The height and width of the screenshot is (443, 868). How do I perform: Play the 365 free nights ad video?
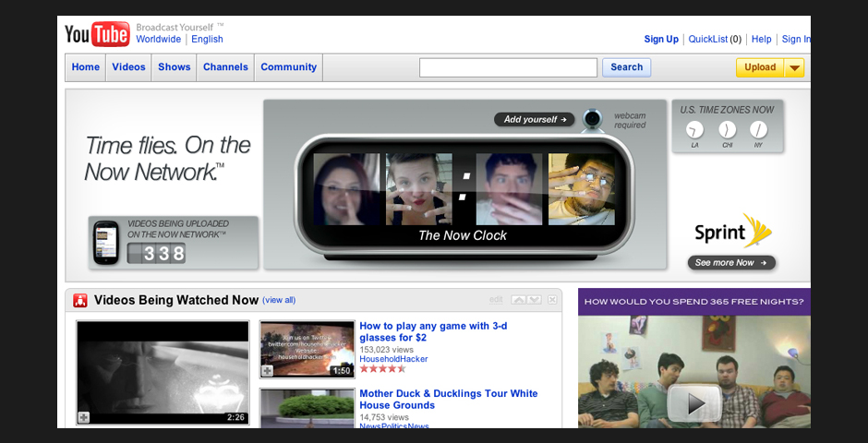(x=693, y=403)
